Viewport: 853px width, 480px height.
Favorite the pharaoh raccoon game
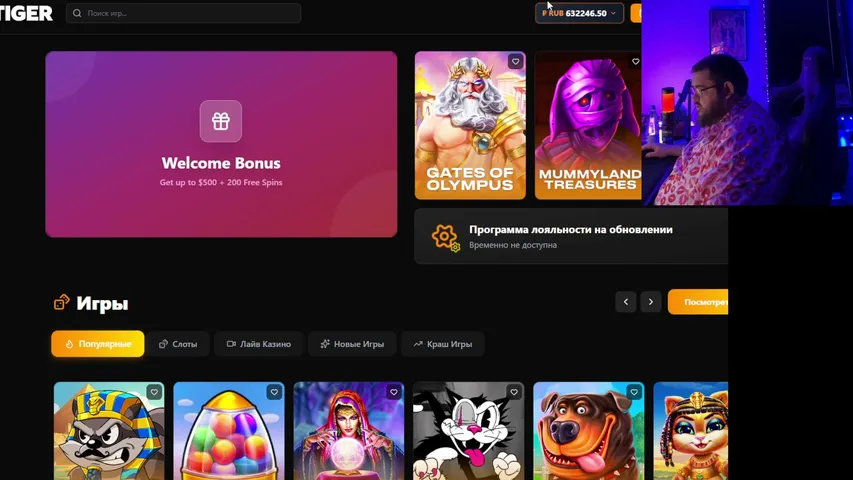154,392
